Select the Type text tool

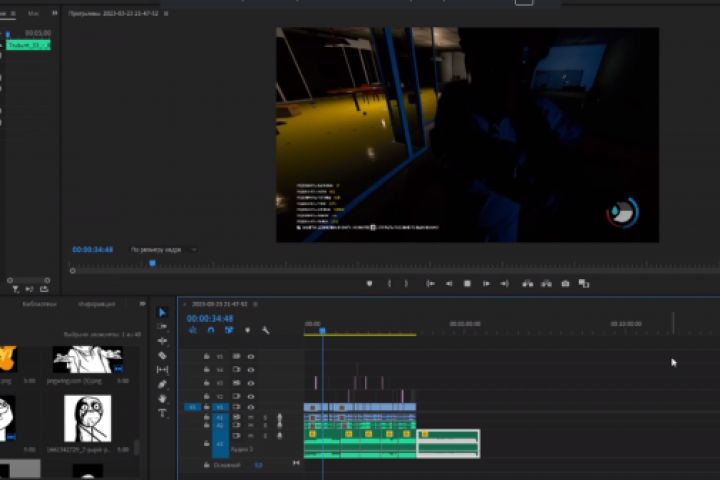162,413
